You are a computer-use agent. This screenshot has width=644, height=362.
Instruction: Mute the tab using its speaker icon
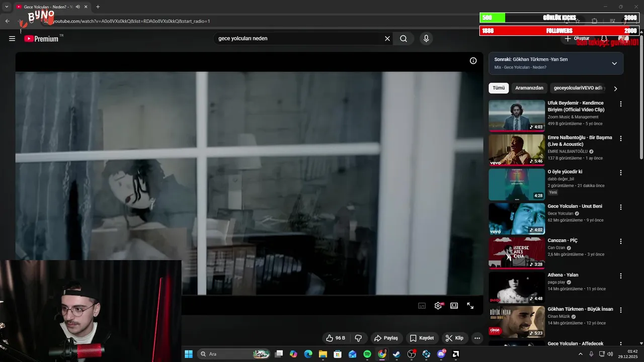point(77,7)
